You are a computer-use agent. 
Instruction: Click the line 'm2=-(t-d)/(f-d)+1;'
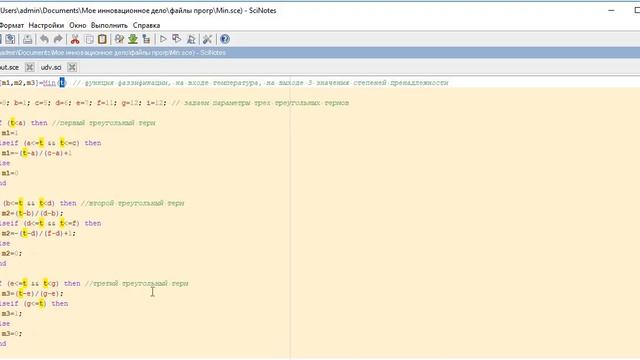click(x=38, y=233)
